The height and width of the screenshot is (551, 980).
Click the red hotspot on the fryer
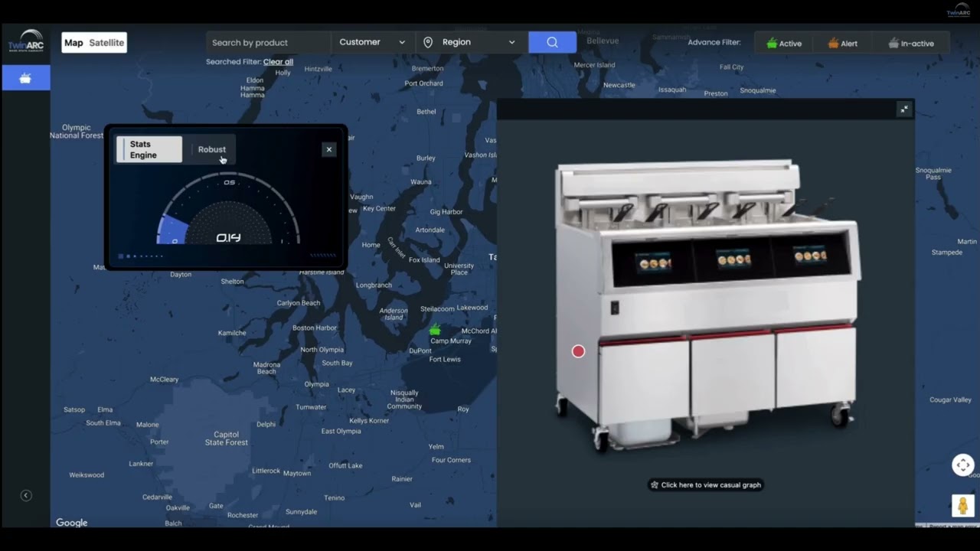(x=578, y=351)
